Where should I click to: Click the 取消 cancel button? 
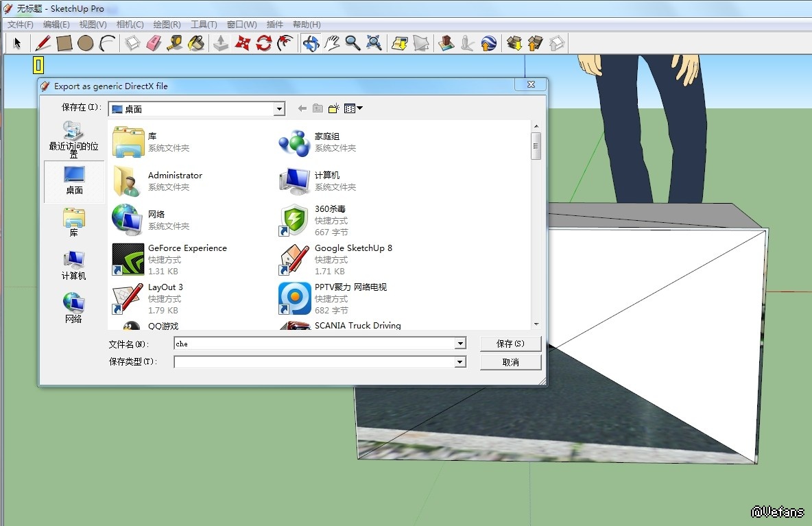coord(510,362)
